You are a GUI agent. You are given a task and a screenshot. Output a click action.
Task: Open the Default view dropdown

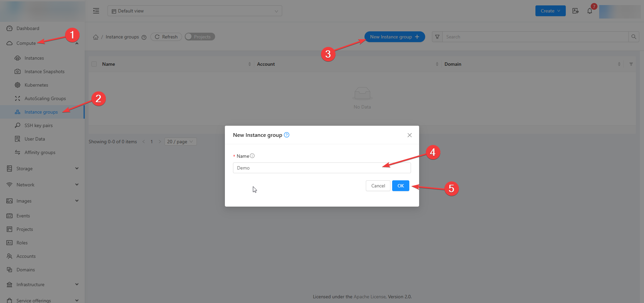click(x=195, y=11)
